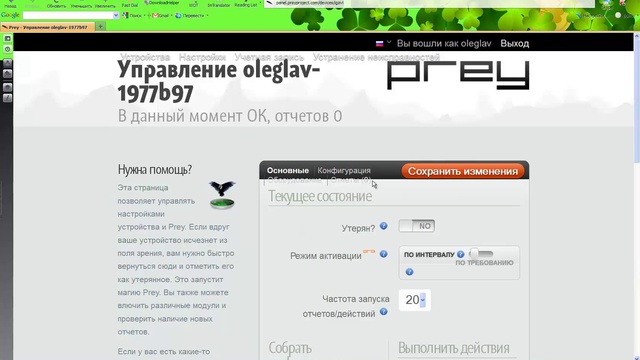Click the help icon next to Утерян?

(383, 226)
